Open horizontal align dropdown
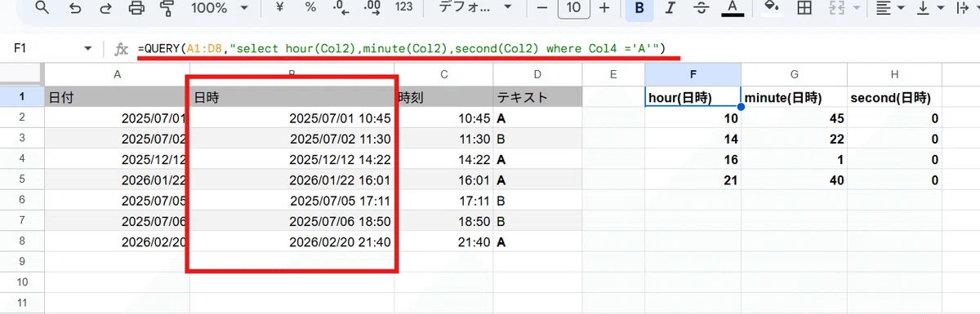 891,8
